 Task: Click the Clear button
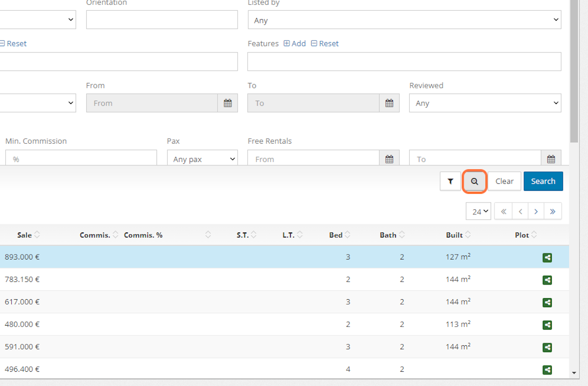[504, 181]
